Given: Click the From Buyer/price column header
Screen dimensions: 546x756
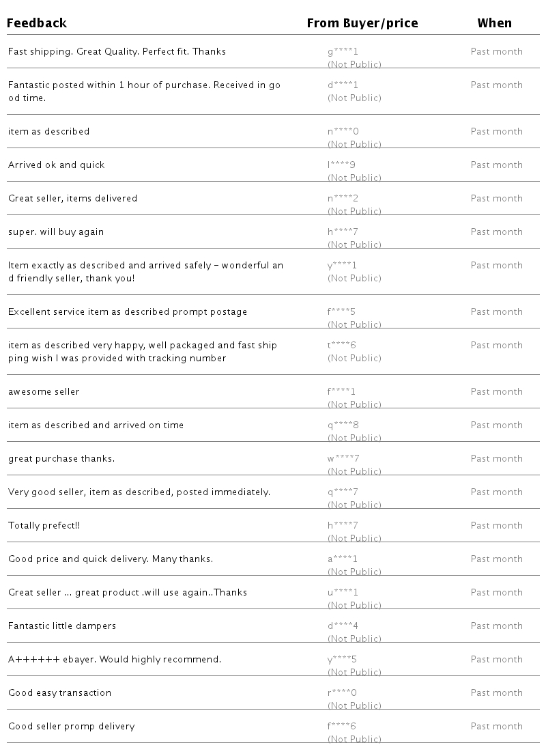Looking at the screenshot, I should click(362, 23).
